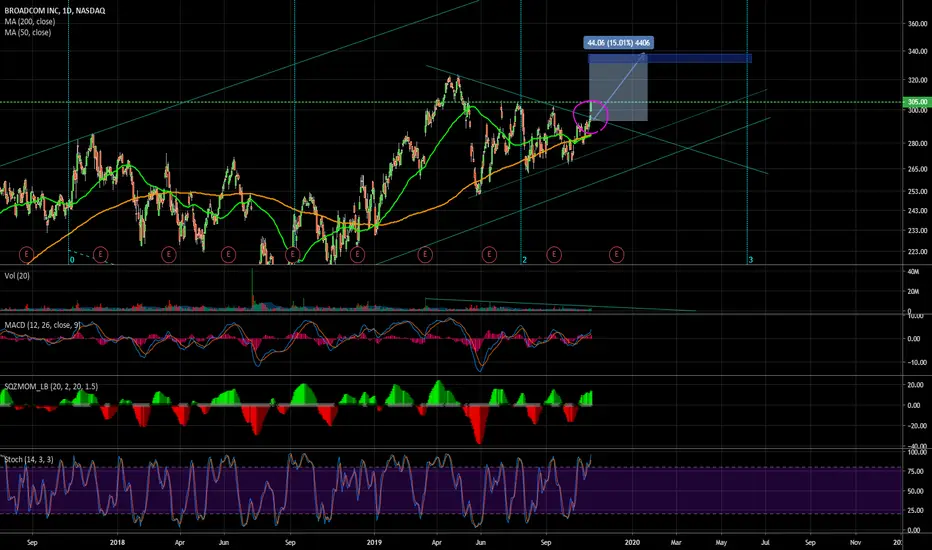Click the 340.00 price axis label

(x=917, y=52)
